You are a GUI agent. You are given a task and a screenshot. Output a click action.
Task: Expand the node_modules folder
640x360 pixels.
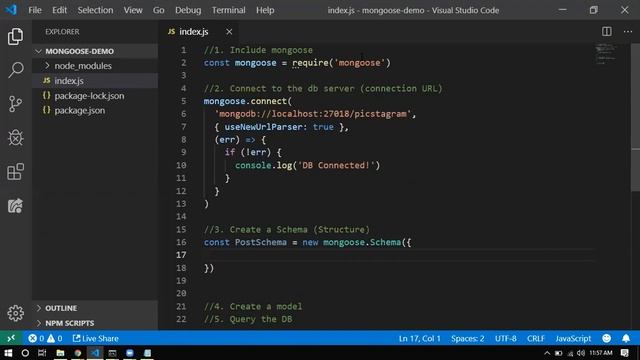(95, 66)
